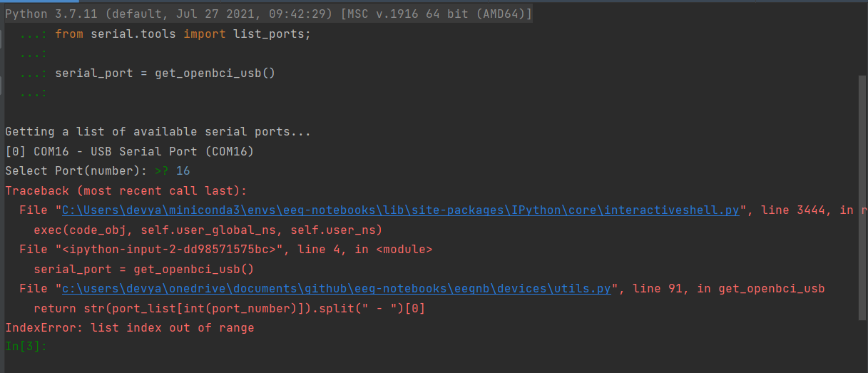Click the 'exec(code_obj, self.user_global_ns, self.user_ns)' line
The image size is (868, 373).
[208, 230]
